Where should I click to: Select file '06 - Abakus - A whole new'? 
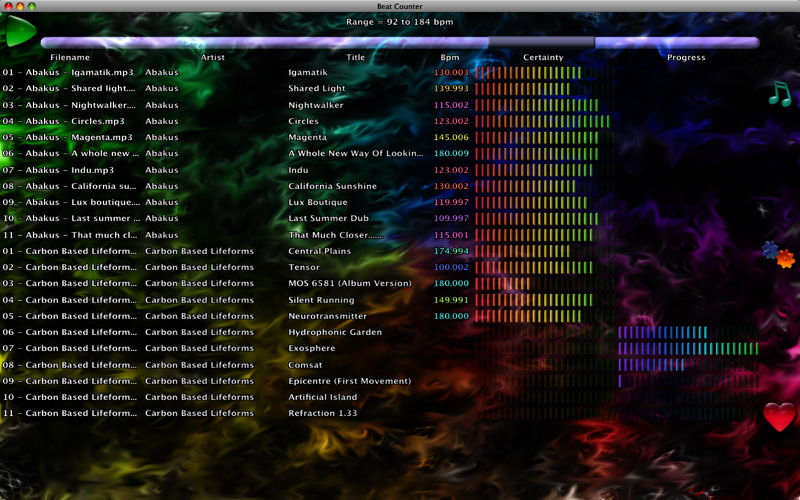click(x=70, y=153)
